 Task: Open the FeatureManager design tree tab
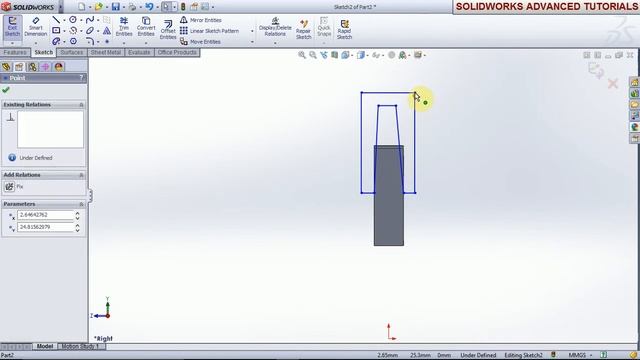coord(6,67)
